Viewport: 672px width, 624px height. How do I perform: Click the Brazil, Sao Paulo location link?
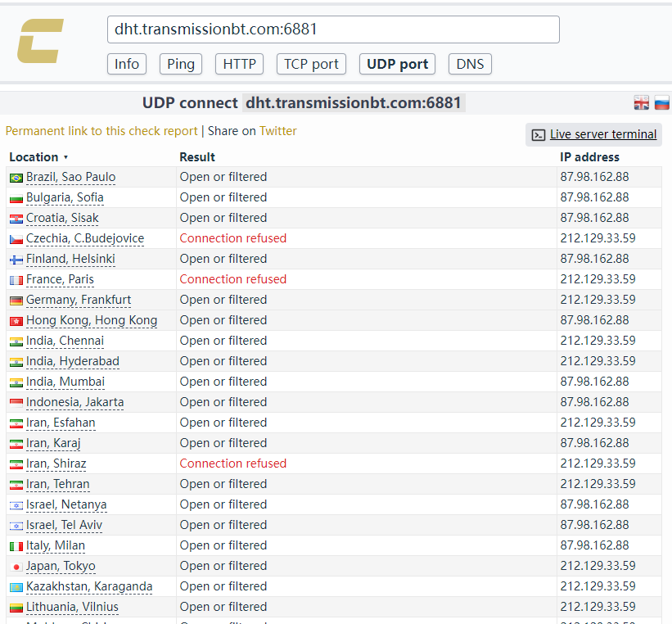(70, 177)
